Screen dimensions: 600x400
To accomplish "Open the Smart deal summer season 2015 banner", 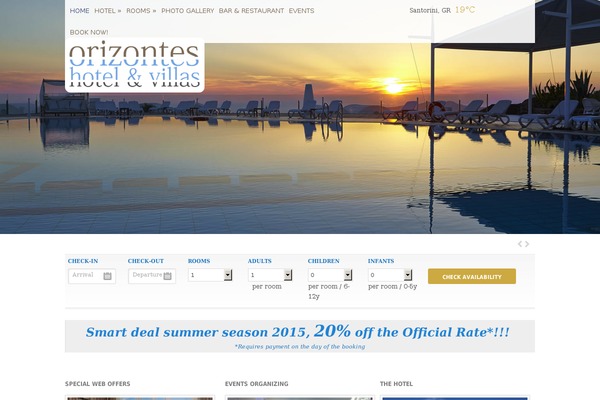I will [300, 336].
